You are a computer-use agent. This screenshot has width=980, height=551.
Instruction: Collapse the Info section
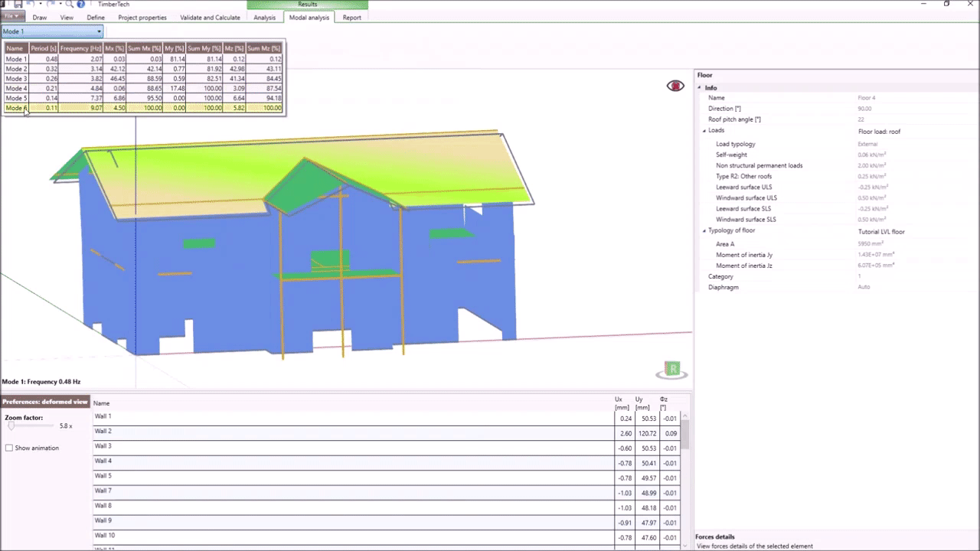(x=700, y=88)
